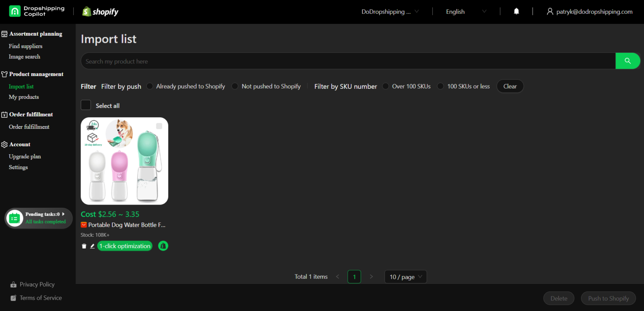Enable the Select all checkbox

coord(86,105)
